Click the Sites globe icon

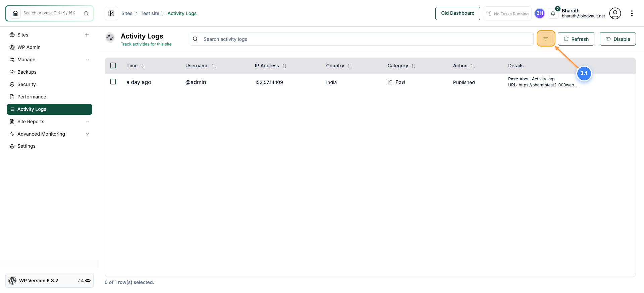coord(12,35)
